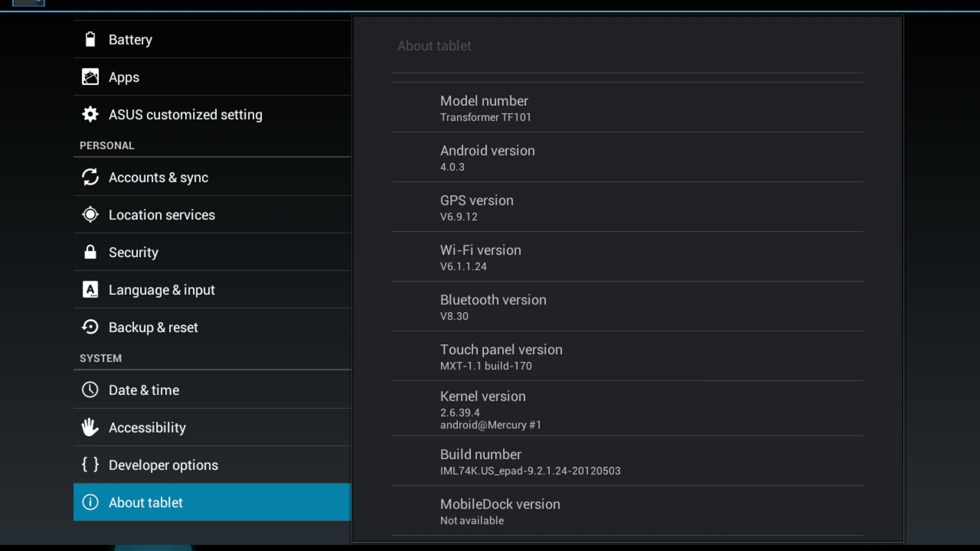Tap the Touch panel version row
This screenshot has width=980, height=551.
[627, 357]
